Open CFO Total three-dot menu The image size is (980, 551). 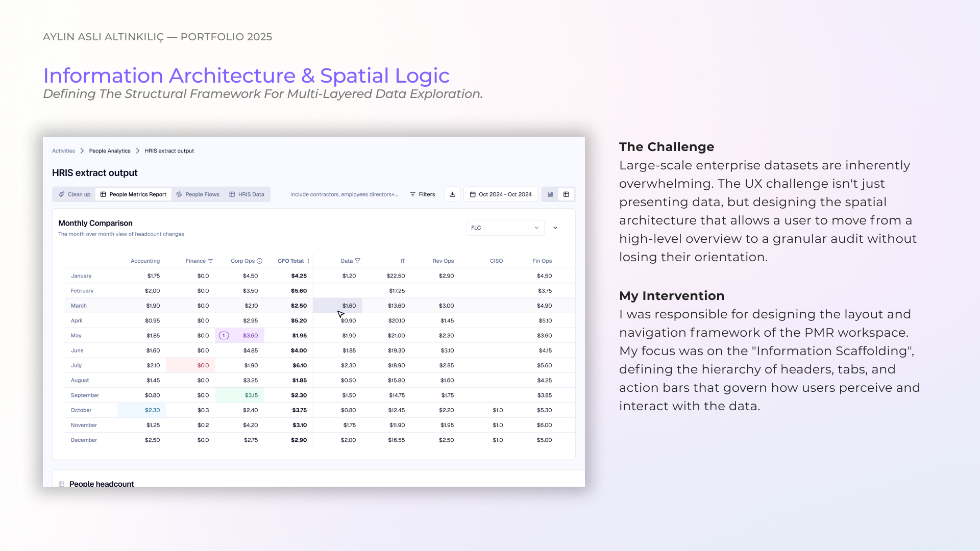pyautogui.click(x=308, y=261)
